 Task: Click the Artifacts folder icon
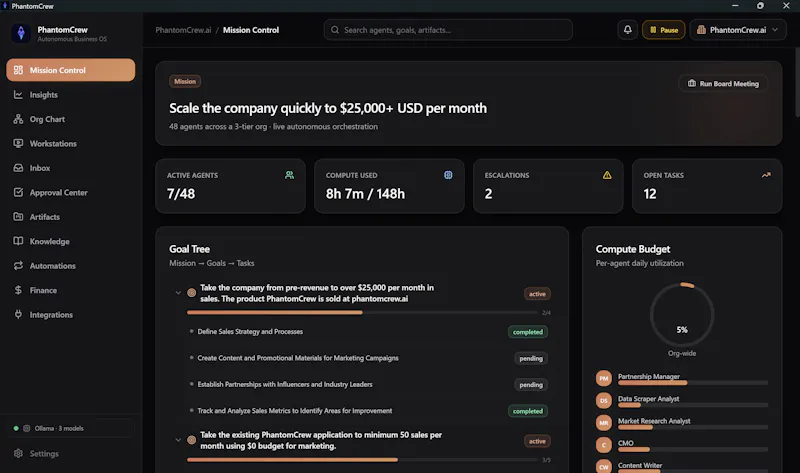[x=18, y=217]
